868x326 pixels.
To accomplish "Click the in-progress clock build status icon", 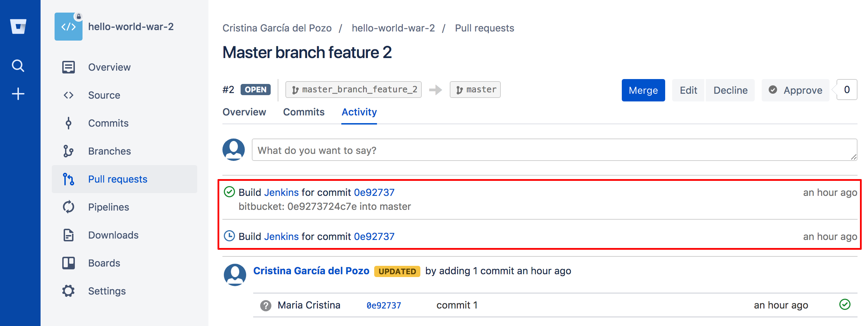I will (229, 236).
